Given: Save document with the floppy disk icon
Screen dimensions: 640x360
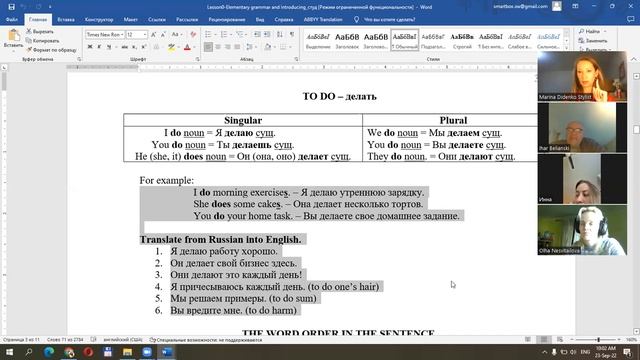Looking at the screenshot, I should coord(11,7).
